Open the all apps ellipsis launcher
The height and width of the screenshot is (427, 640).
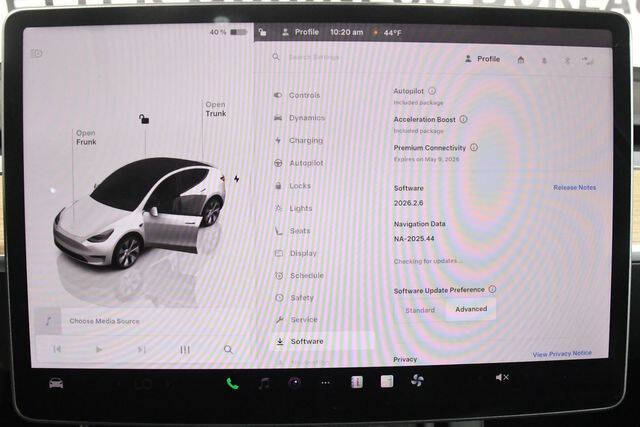(325, 383)
